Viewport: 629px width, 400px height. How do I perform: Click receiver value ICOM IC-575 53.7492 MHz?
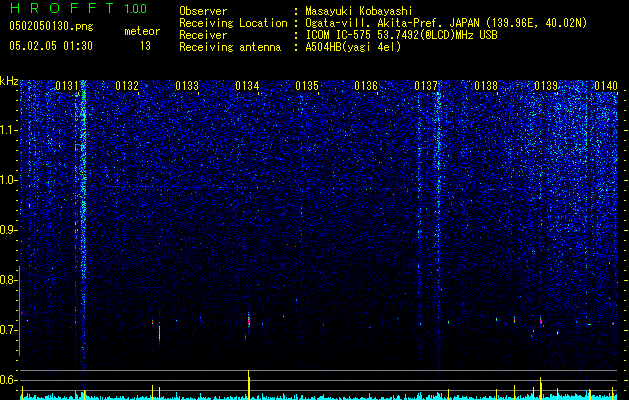[401, 35]
